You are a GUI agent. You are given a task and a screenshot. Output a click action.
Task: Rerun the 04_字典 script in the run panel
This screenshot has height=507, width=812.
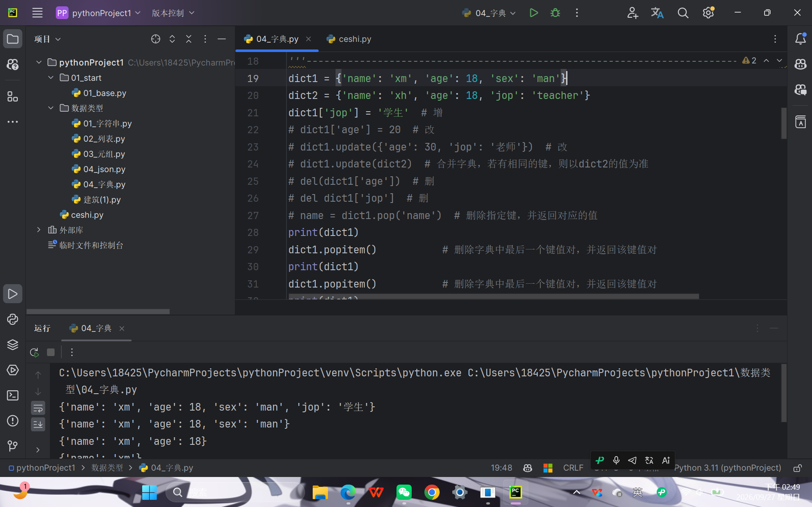[x=35, y=352]
